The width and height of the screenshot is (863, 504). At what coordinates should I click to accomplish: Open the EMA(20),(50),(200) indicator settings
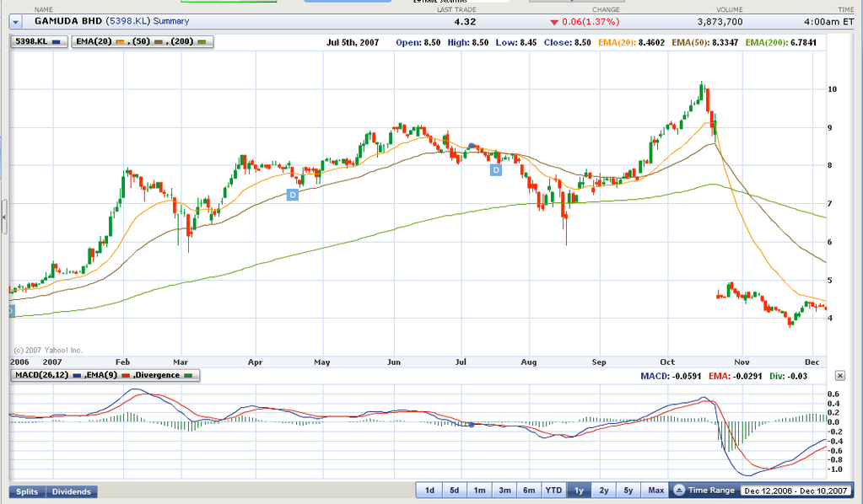143,40
